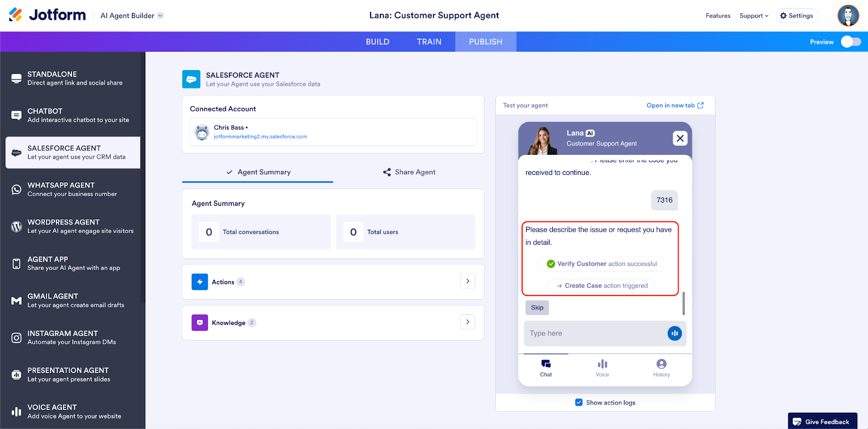Screen dimensions: 868x429
Task: Click the Open in new tab link
Action: pos(674,105)
